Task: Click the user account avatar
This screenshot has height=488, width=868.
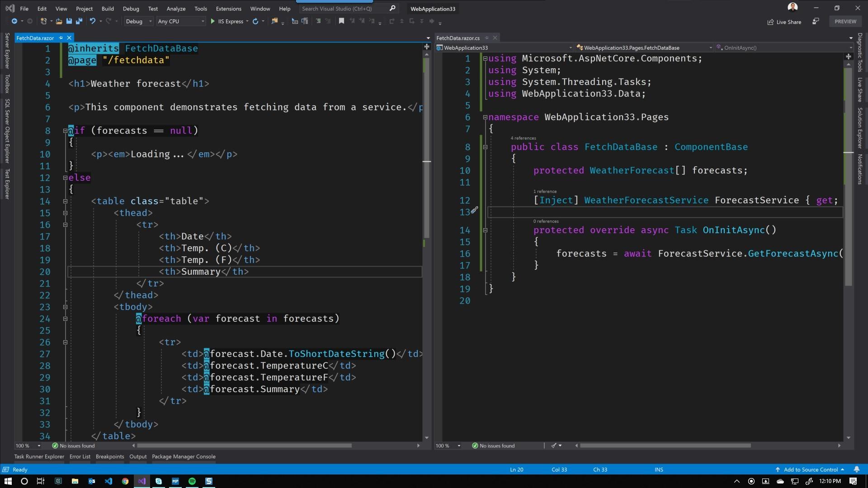Action: [793, 7]
